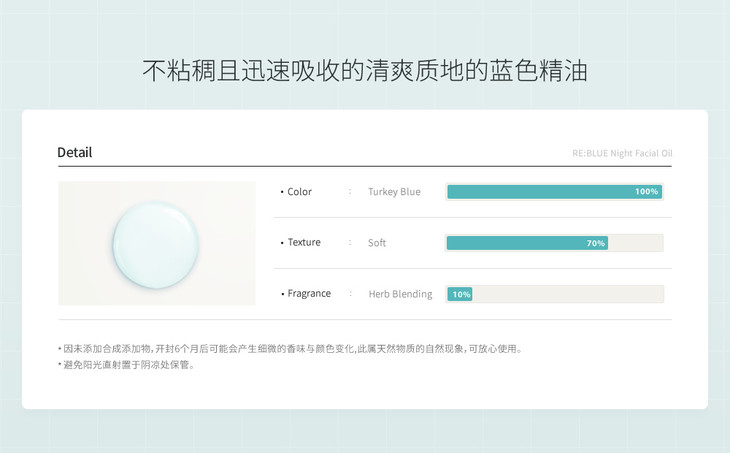Click the Fragrance bar's empty track

pyautogui.click(x=567, y=294)
